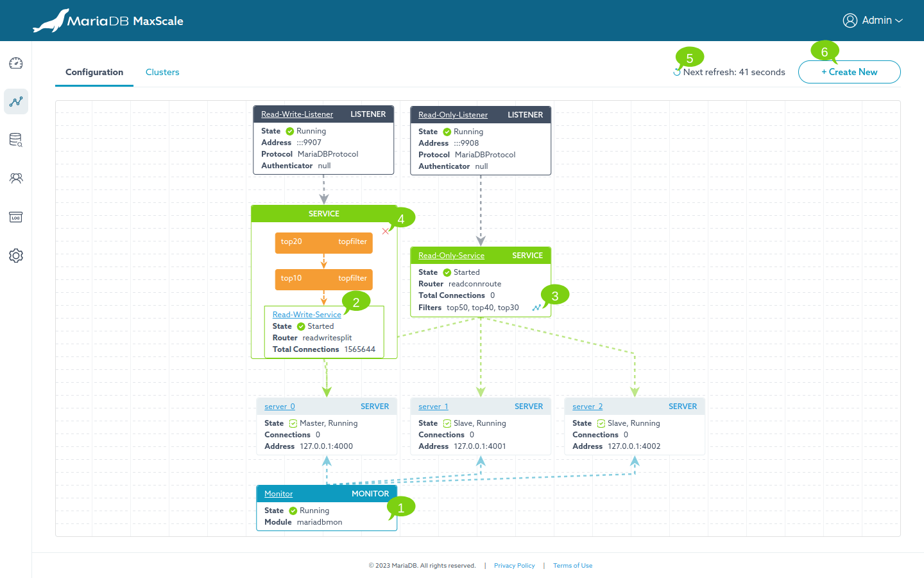Click the MONITOR label in Monitor header
Screen dimensions: 924x578
370,494
